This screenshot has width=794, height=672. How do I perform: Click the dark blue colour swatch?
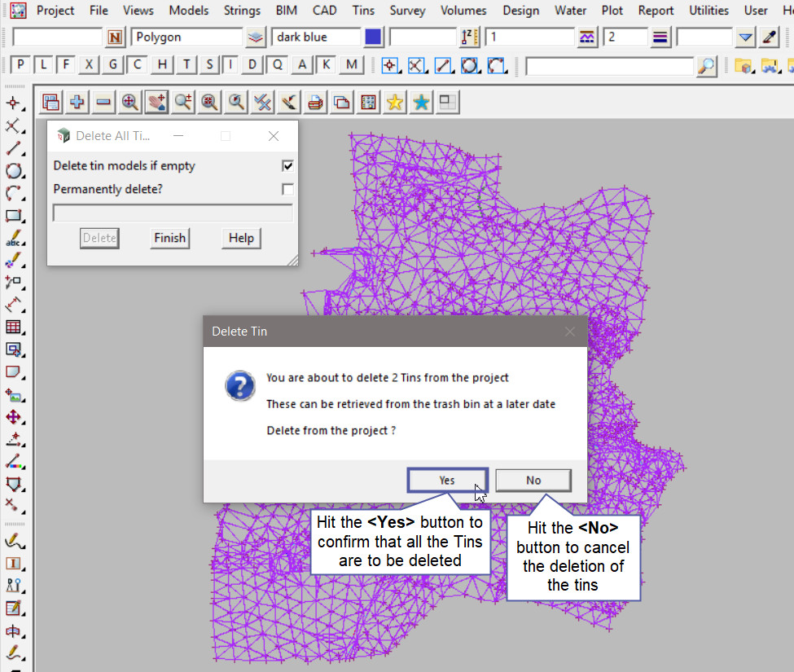coord(373,37)
